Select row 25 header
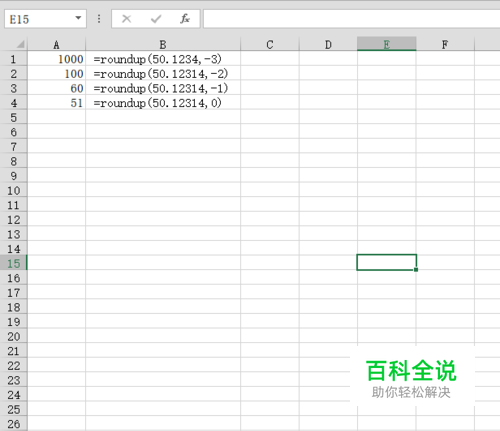The image size is (500, 431). (13, 409)
